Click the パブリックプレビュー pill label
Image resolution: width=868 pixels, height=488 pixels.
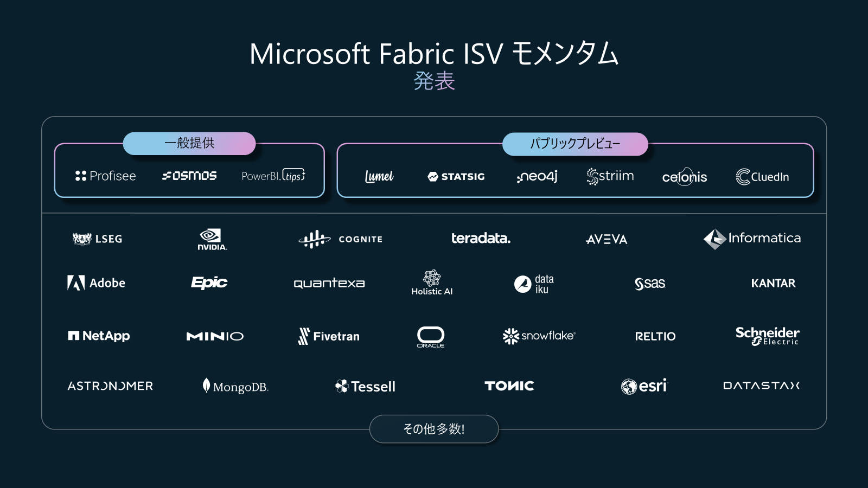point(575,144)
